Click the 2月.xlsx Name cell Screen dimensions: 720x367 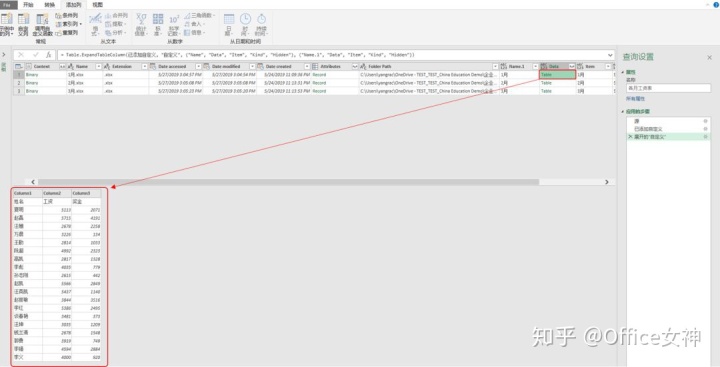(x=84, y=83)
